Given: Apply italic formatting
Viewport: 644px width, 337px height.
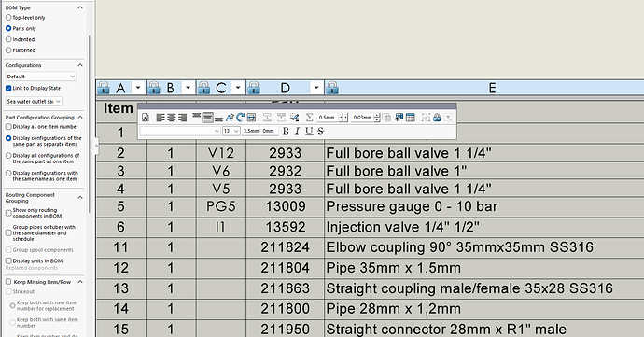Looking at the screenshot, I should [x=298, y=131].
